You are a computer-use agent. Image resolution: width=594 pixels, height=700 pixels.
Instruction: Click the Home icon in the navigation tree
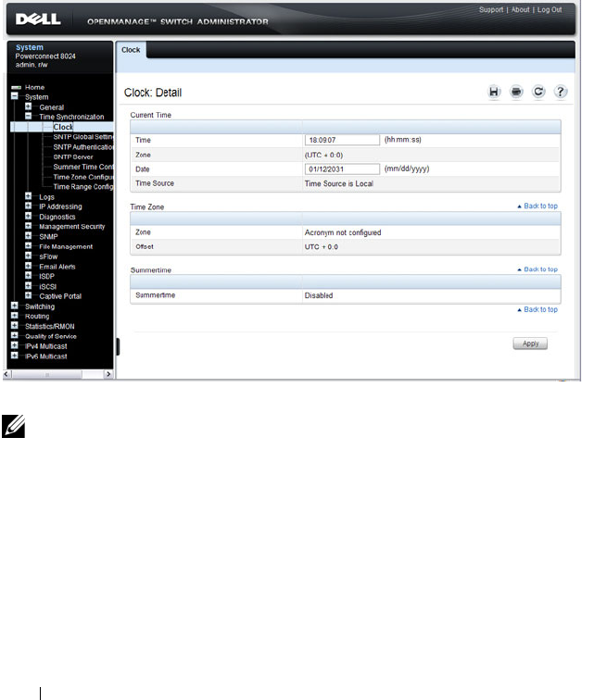pos(16,87)
